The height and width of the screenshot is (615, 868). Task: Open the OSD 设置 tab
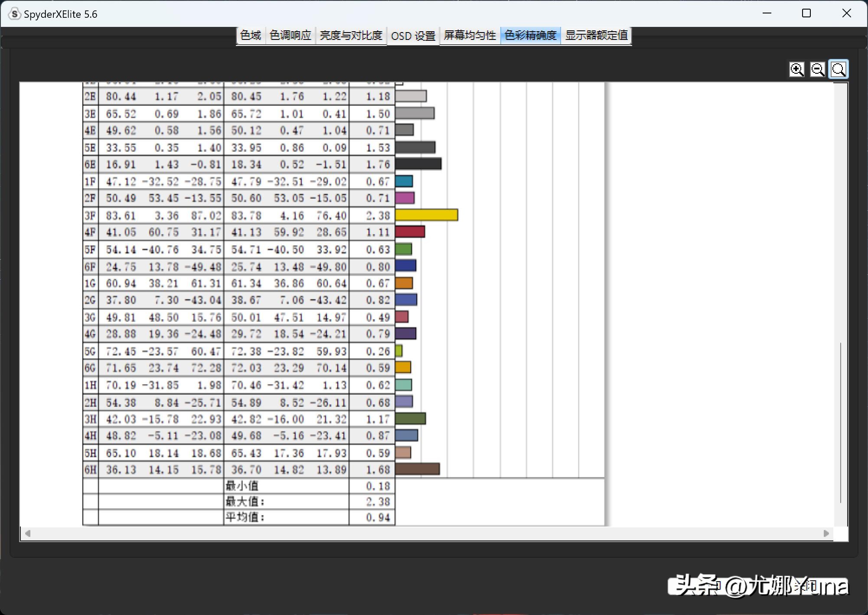click(x=412, y=36)
